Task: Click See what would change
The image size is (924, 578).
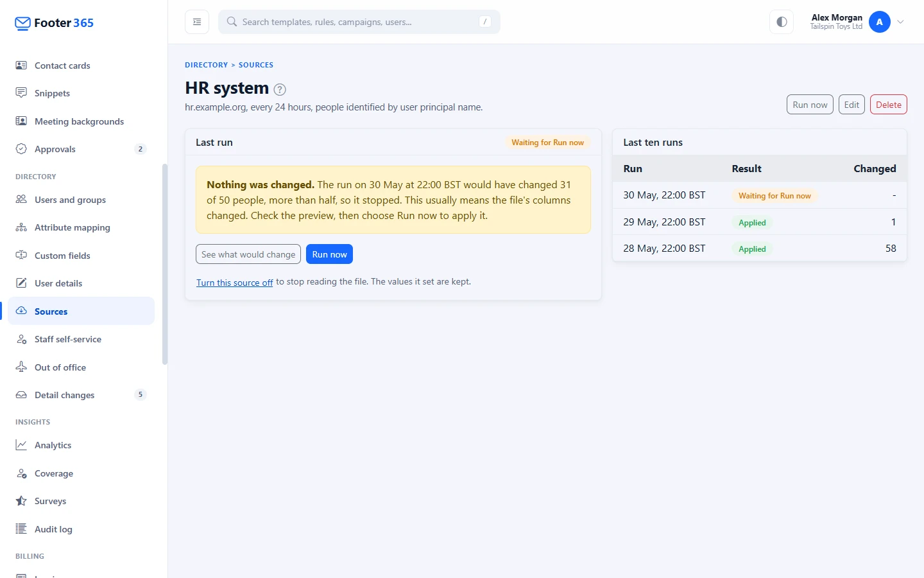Action: point(248,254)
